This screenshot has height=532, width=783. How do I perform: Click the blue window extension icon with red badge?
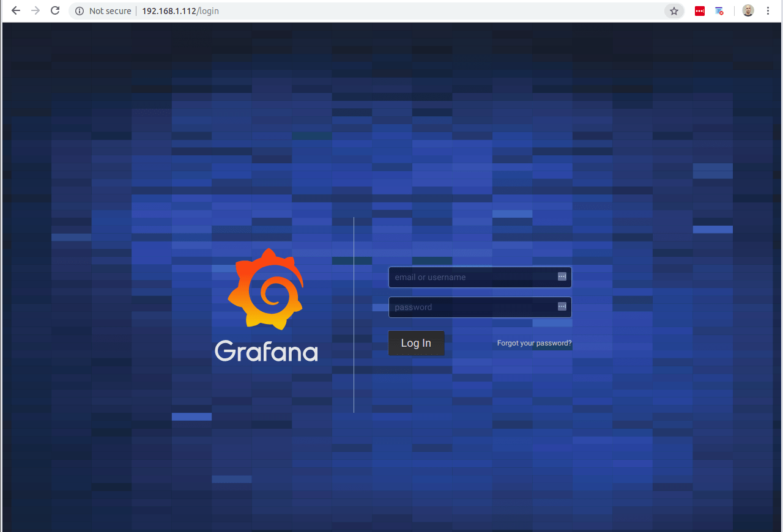719,11
